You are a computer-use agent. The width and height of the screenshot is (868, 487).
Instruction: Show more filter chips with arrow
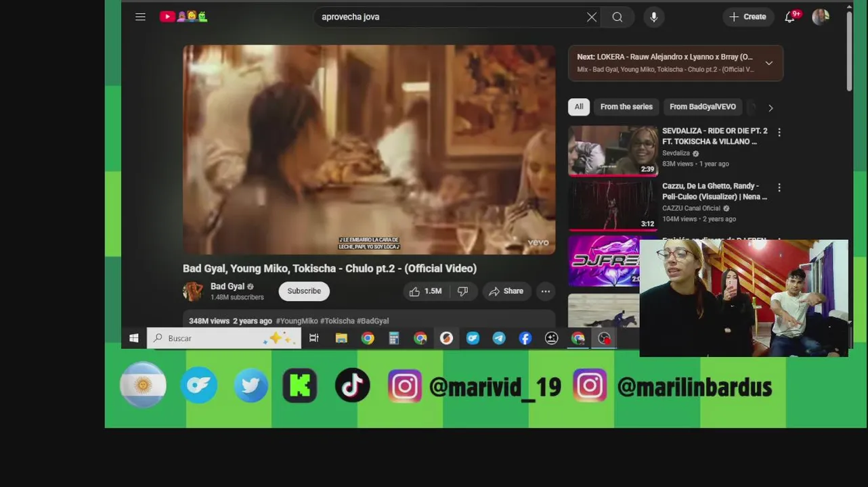click(771, 108)
